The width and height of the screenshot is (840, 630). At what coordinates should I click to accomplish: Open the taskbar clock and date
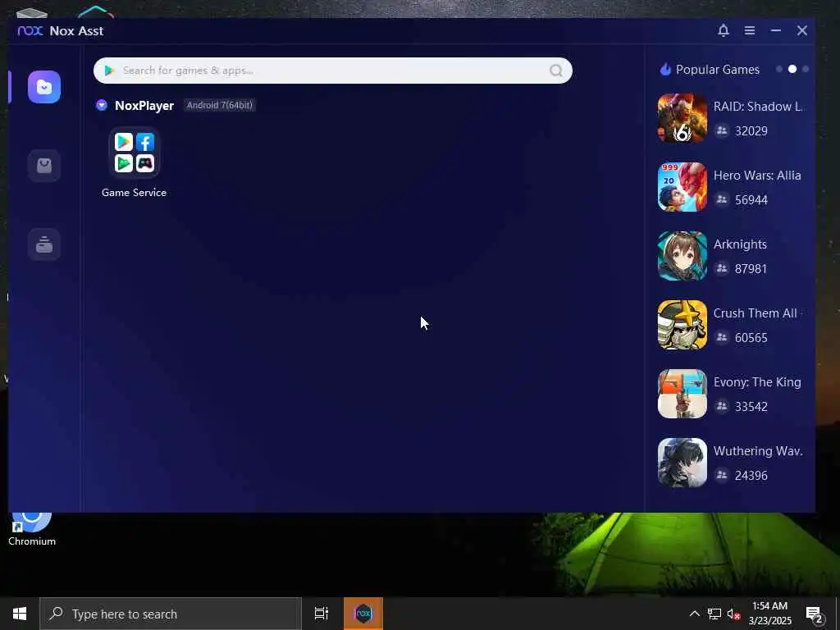click(x=769, y=614)
